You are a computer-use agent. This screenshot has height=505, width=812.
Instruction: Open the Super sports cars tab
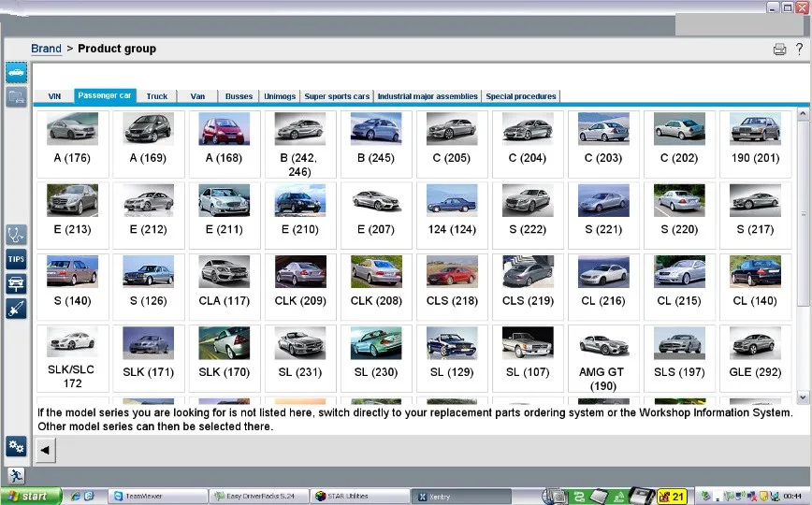(x=337, y=96)
